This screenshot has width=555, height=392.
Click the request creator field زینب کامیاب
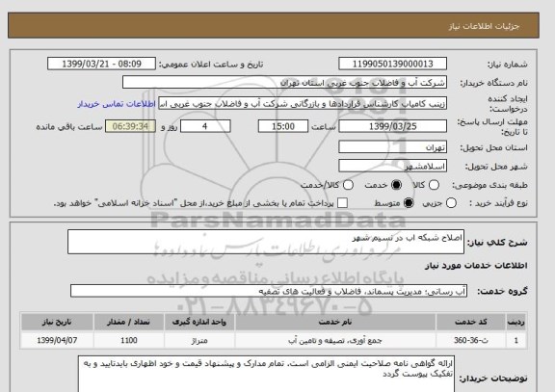303,104
